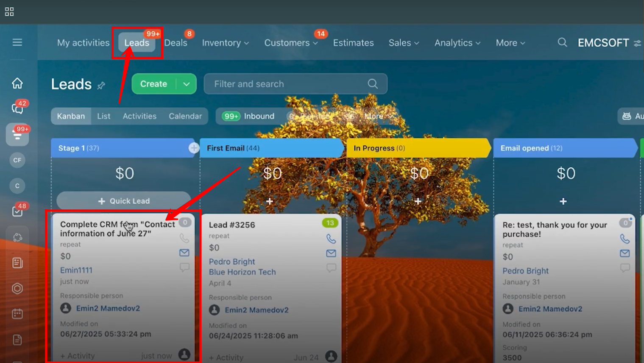Open Emin2 Mamedov2 on Lead #3256 card
This screenshot has width=644, height=363.
[x=256, y=310]
